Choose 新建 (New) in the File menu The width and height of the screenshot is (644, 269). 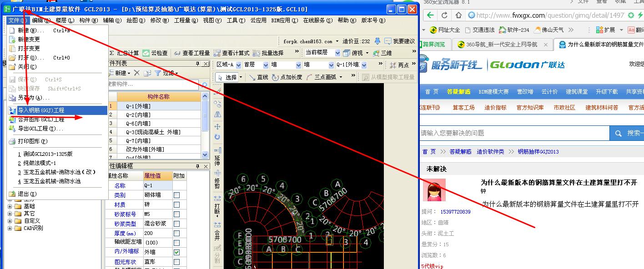57,30
